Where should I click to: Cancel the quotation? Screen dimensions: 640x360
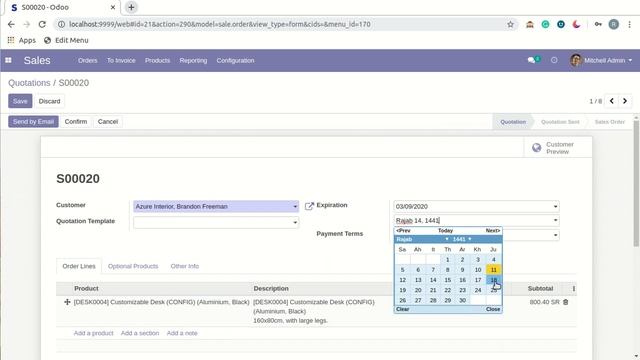tap(108, 122)
